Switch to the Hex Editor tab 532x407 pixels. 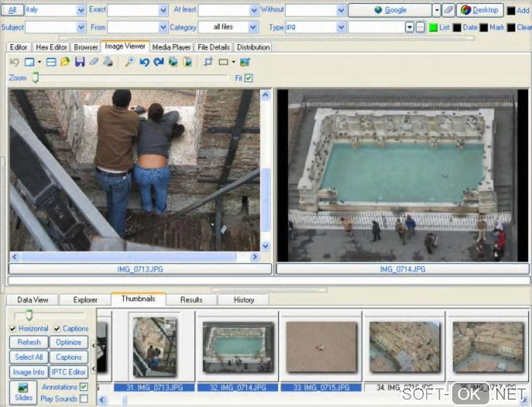tap(51, 47)
